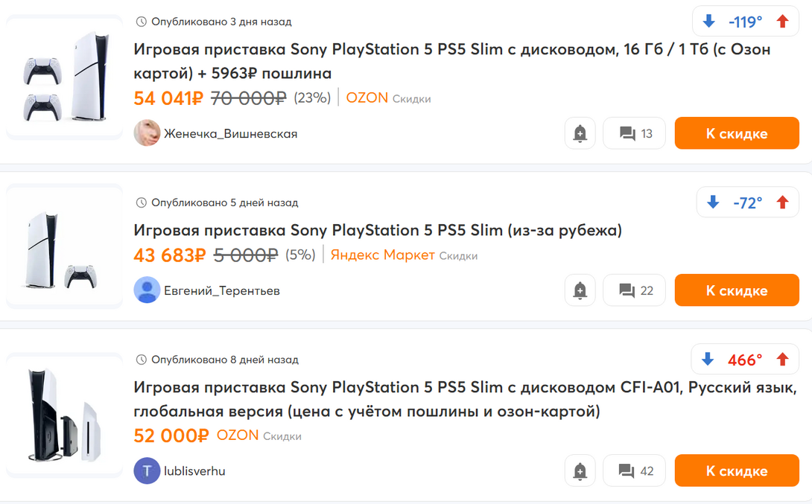Downvote the Яндекс Маркет PS5 deal

713,202
